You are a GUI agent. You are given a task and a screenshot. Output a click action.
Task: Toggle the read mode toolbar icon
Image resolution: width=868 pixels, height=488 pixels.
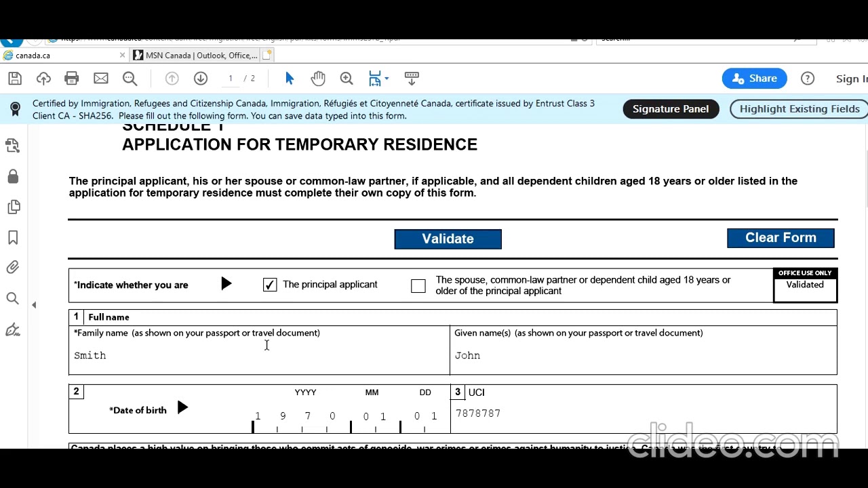click(412, 79)
